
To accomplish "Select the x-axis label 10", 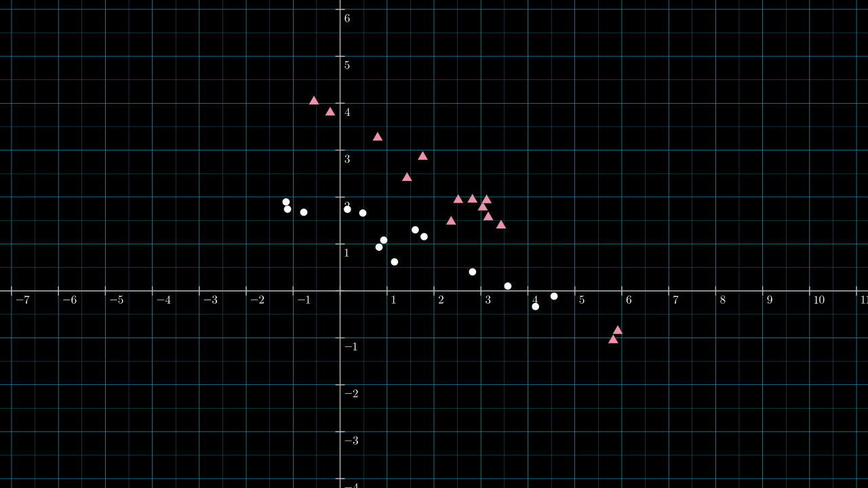I will tap(818, 300).
